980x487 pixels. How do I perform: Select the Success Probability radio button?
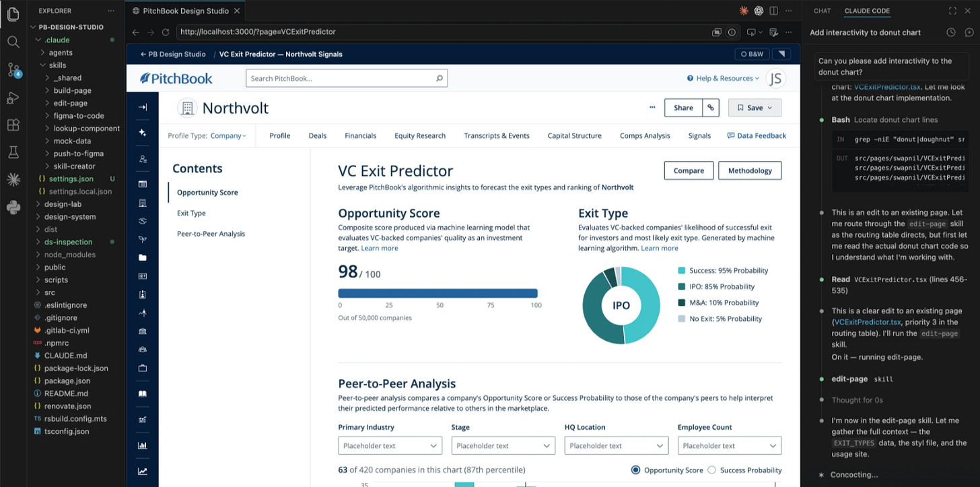click(x=711, y=470)
